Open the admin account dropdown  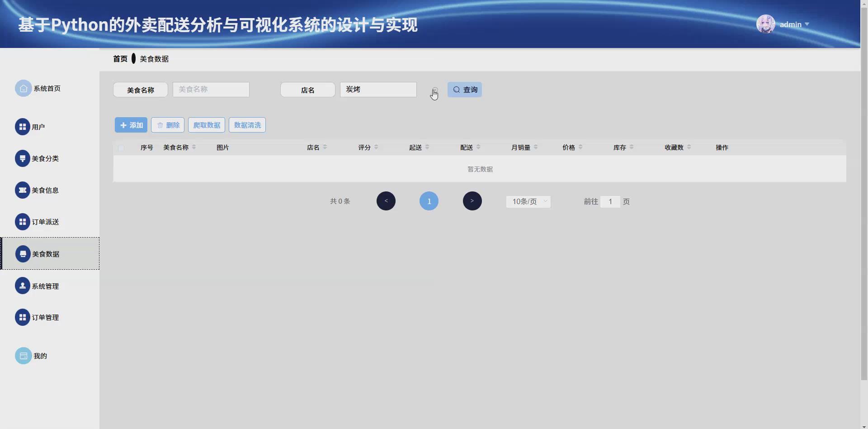coord(794,24)
